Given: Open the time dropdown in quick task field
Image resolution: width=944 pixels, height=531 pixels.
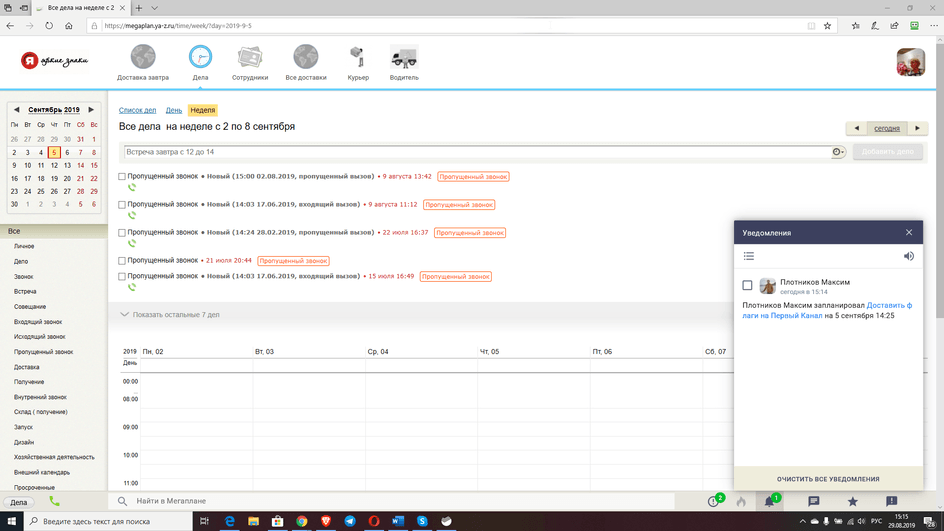Looking at the screenshot, I should (x=838, y=152).
